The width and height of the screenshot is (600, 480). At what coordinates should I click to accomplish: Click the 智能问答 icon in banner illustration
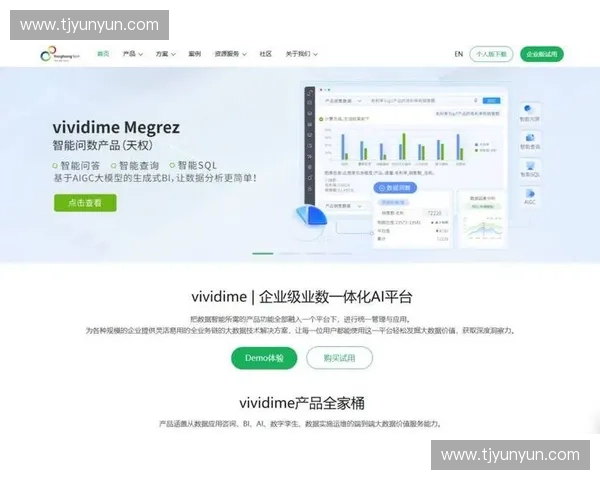(x=530, y=113)
